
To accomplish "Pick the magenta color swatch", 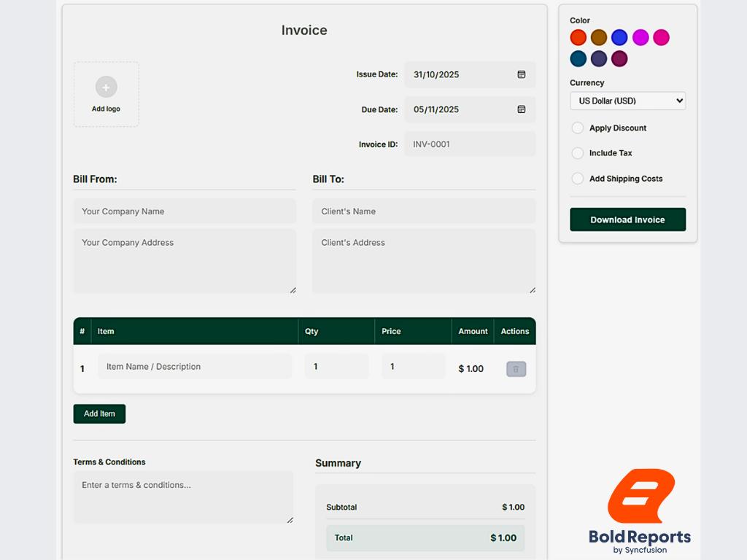I will (640, 37).
